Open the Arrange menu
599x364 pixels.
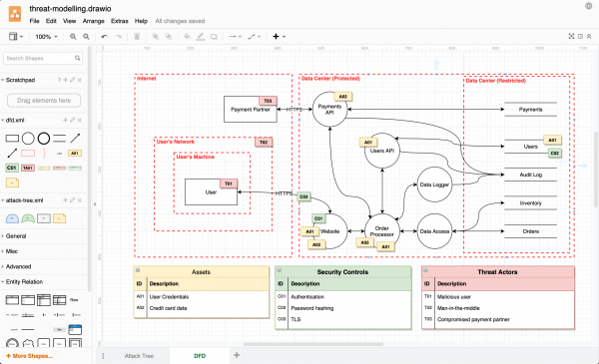[x=93, y=21]
